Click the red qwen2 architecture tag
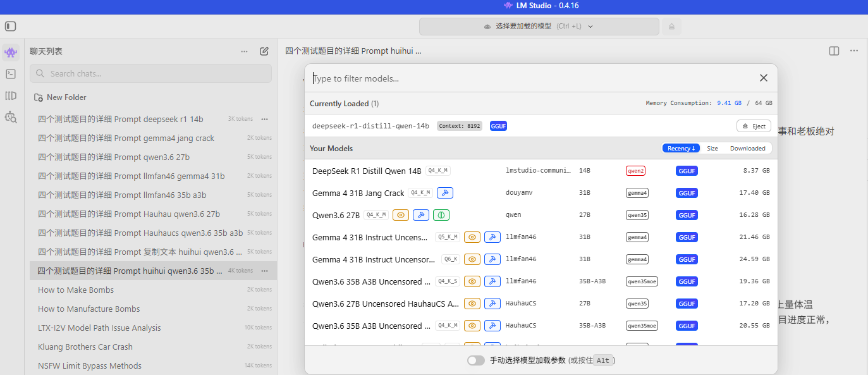 tap(635, 171)
